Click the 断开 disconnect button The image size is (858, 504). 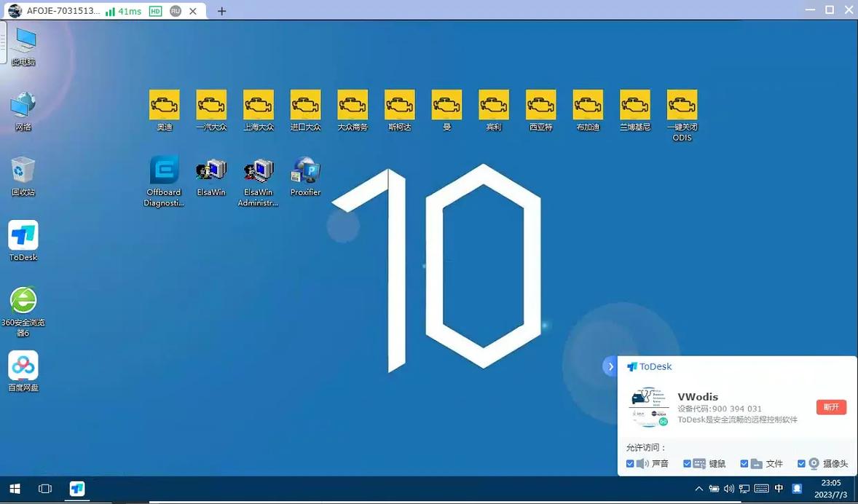click(831, 407)
